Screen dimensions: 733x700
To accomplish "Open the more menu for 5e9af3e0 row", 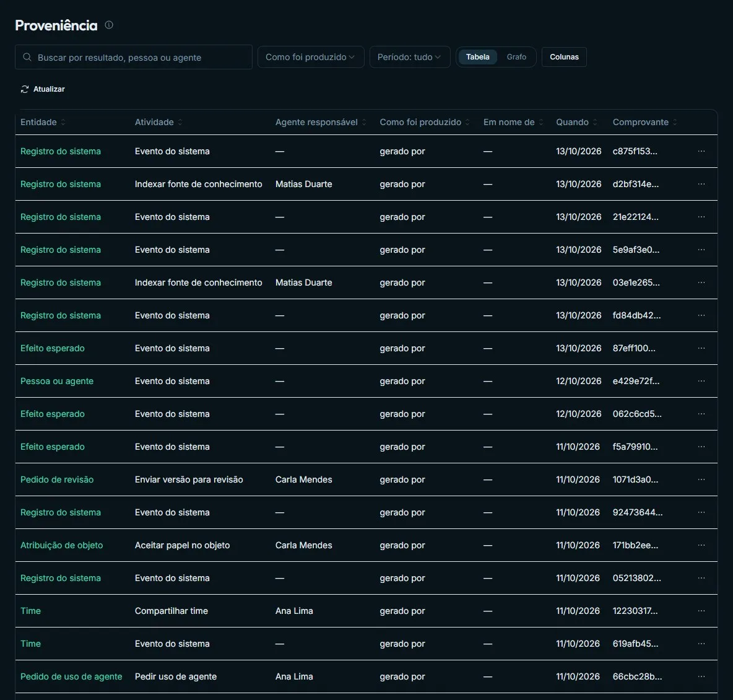I will point(701,250).
